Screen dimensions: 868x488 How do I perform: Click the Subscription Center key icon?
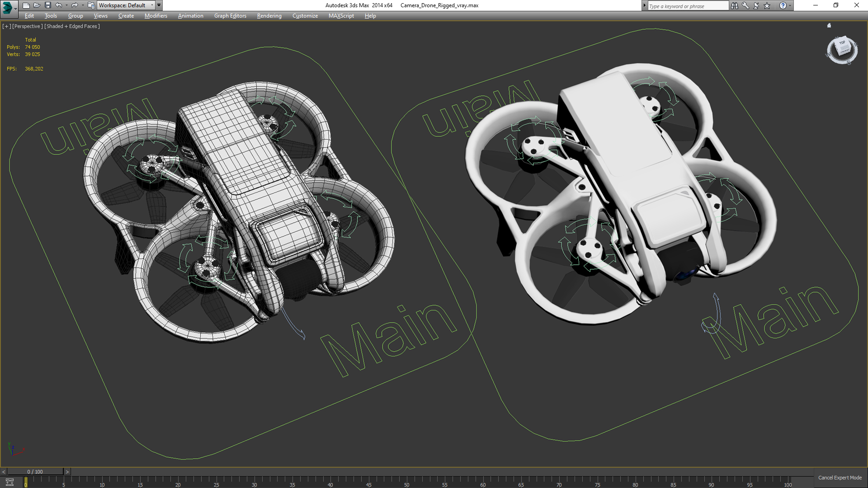[x=745, y=5]
